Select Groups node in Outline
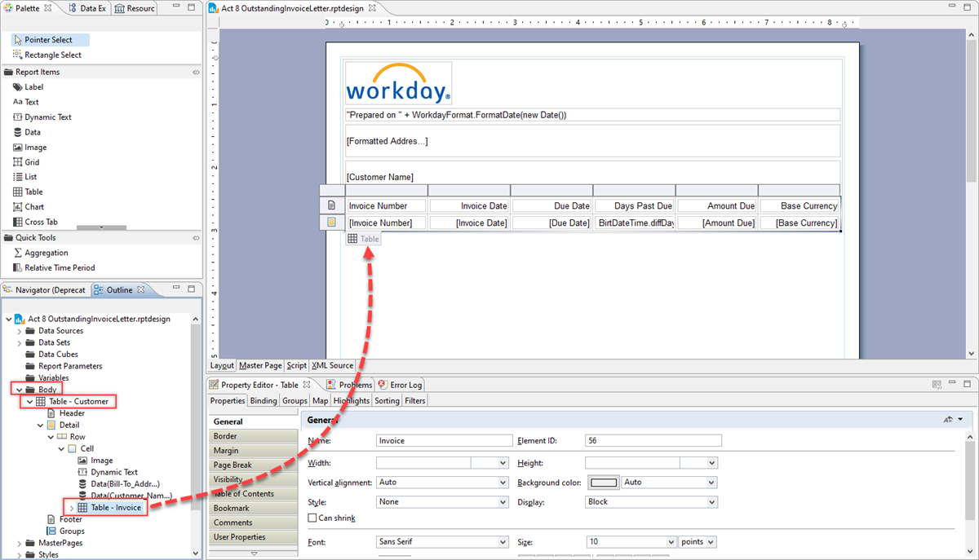Screen dimensions: 979x560 [x=65, y=531]
